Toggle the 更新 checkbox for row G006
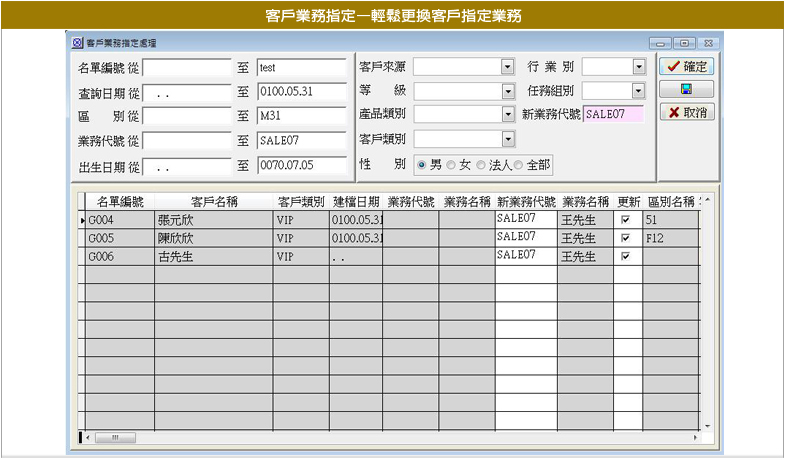Screen dimensions: 786x460 coord(627,257)
